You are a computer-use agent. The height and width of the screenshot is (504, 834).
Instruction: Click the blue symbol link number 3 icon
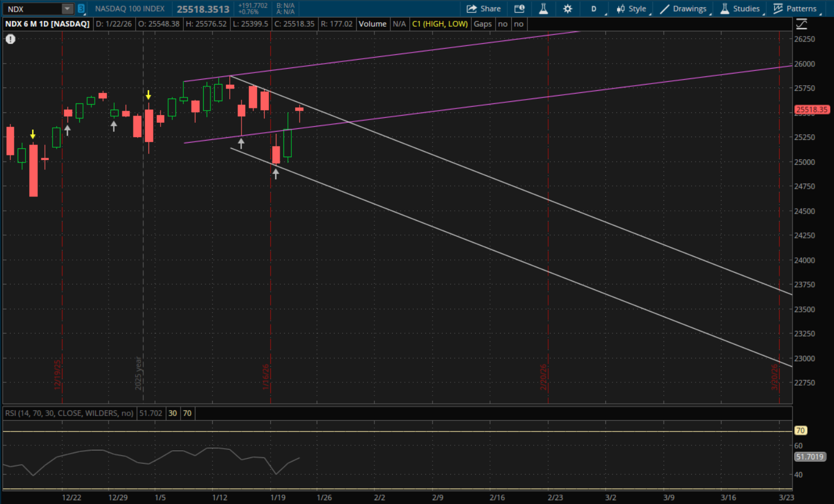[x=81, y=9]
